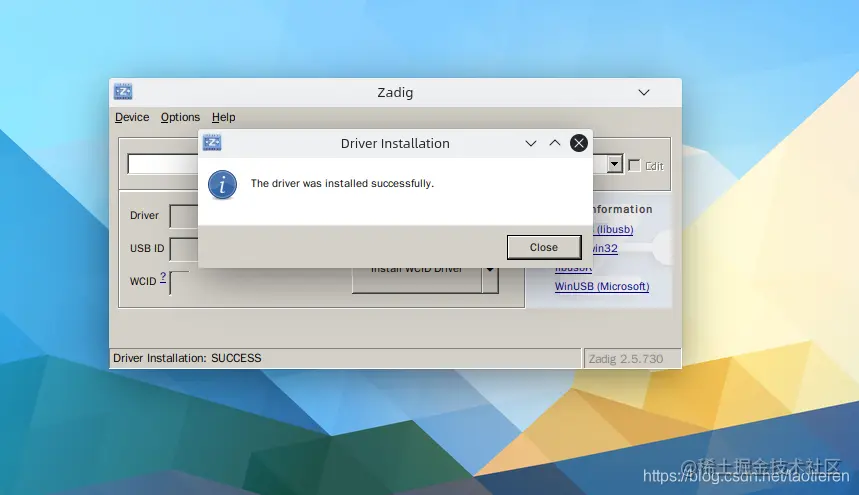Click 'The driver was installed successfully.' message

342,183
